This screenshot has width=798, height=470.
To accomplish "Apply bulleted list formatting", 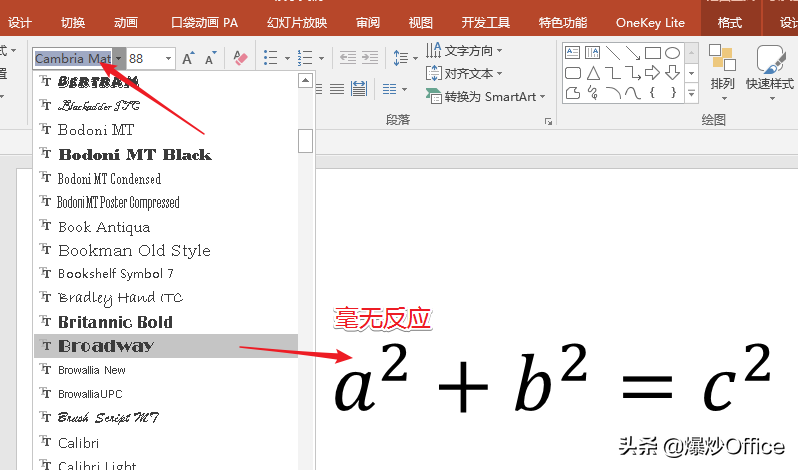I will tap(270, 58).
